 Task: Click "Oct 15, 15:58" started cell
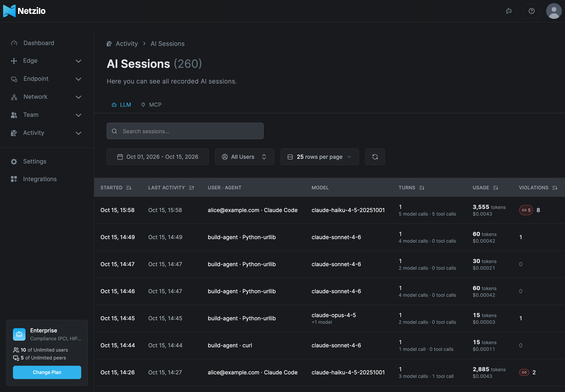point(117,210)
